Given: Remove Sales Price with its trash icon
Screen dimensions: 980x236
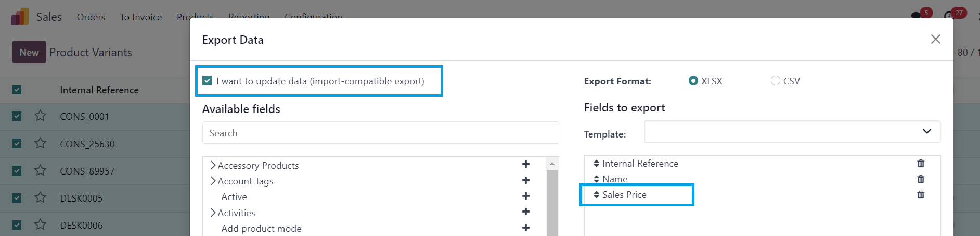Looking at the screenshot, I should click(921, 195).
